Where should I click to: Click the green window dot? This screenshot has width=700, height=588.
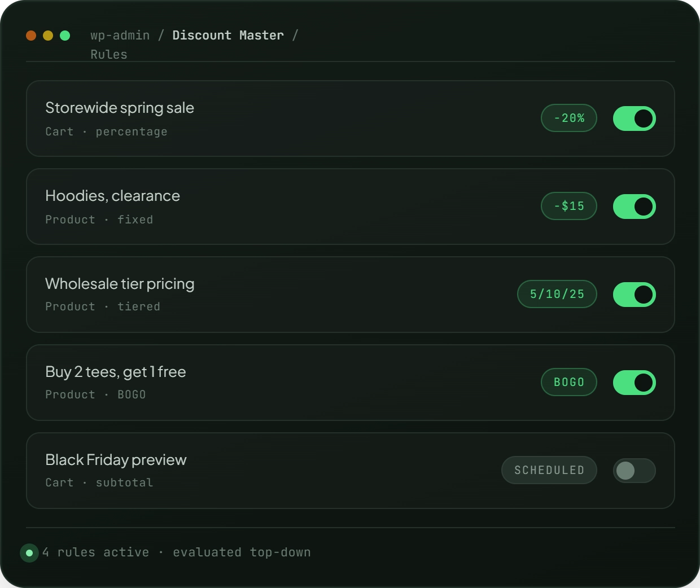(x=65, y=36)
